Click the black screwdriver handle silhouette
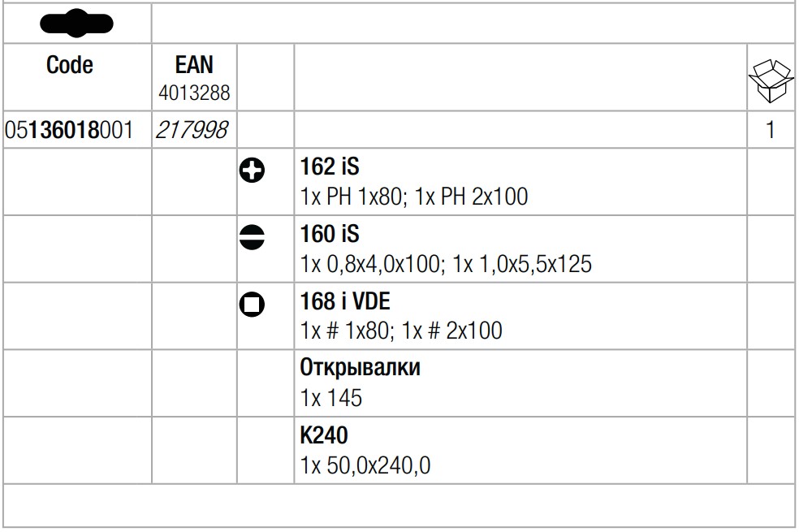This screenshot has height=532, width=799. pos(77,24)
